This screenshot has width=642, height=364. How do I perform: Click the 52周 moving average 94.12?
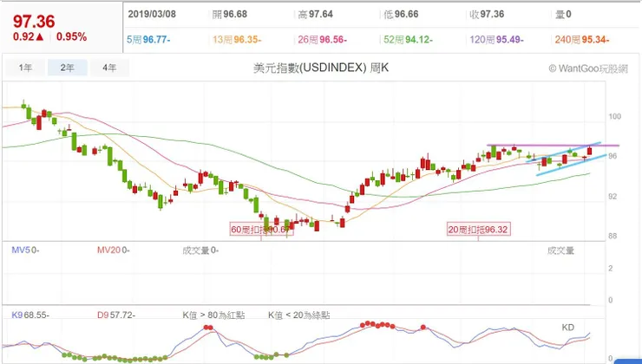click(x=409, y=40)
